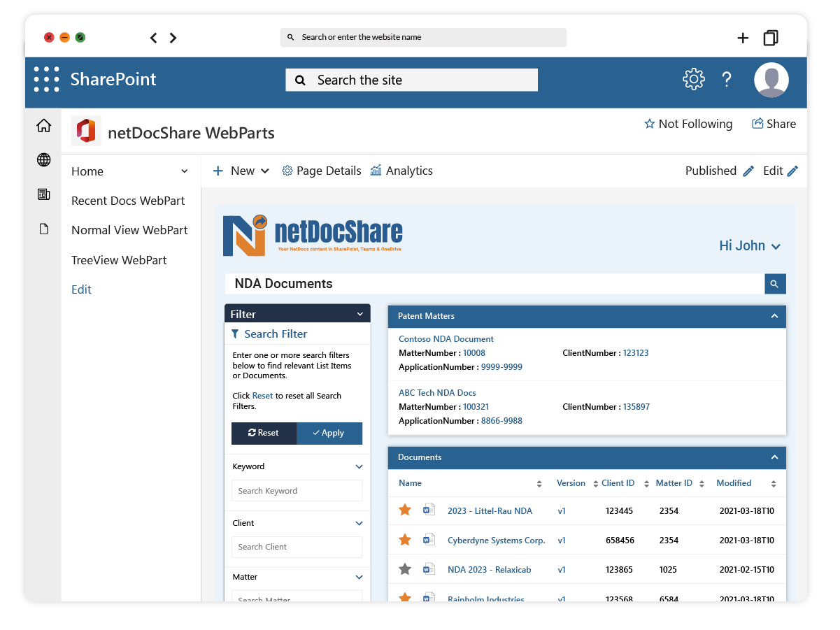Screen dimensions: 840x630
Task: Focus the Search Client field
Action: pyautogui.click(x=297, y=547)
